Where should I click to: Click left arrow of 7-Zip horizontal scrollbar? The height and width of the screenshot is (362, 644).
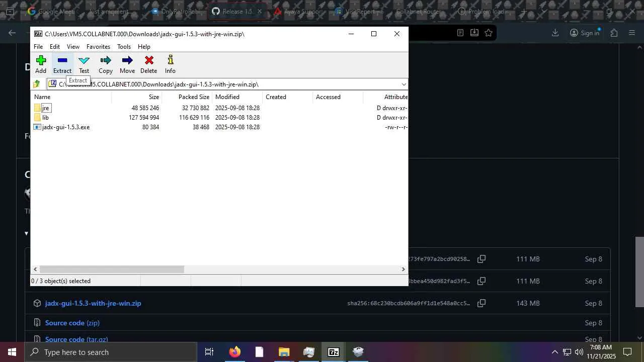tap(35, 269)
